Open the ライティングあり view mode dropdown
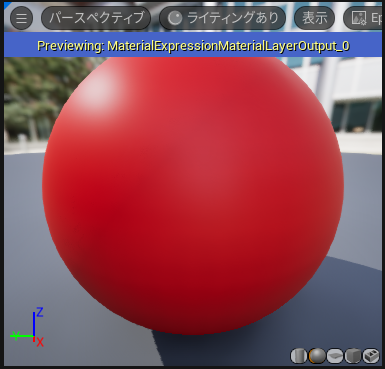Viewport: 385px width, 369px height. point(222,18)
